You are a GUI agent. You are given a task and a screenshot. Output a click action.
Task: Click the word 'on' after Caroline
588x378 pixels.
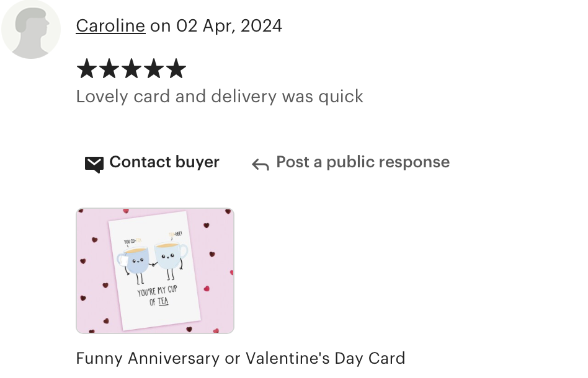tap(160, 26)
